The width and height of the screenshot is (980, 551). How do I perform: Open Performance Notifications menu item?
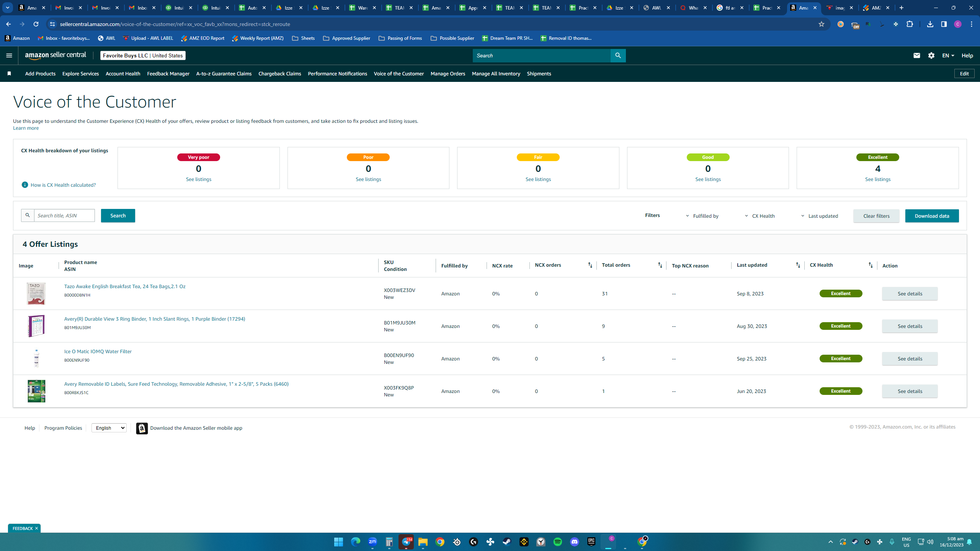tap(337, 73)
